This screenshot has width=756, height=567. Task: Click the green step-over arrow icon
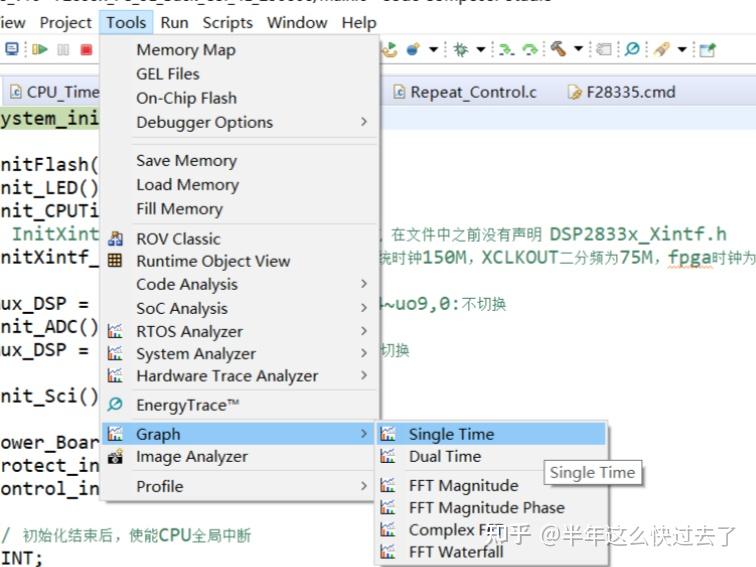click(x=530, y=50)
